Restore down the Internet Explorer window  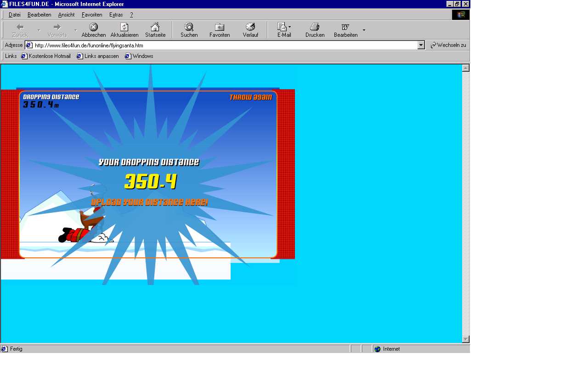(x=457, y=4)
